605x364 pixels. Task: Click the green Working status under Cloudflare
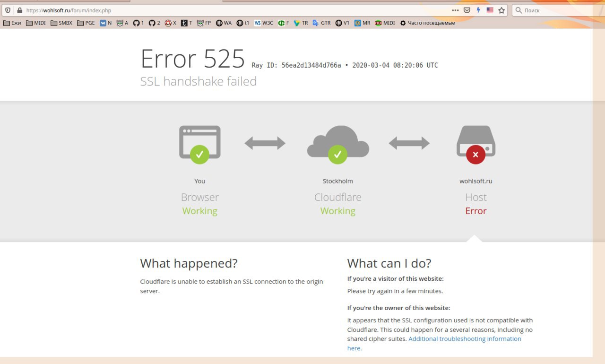(338, 211)
